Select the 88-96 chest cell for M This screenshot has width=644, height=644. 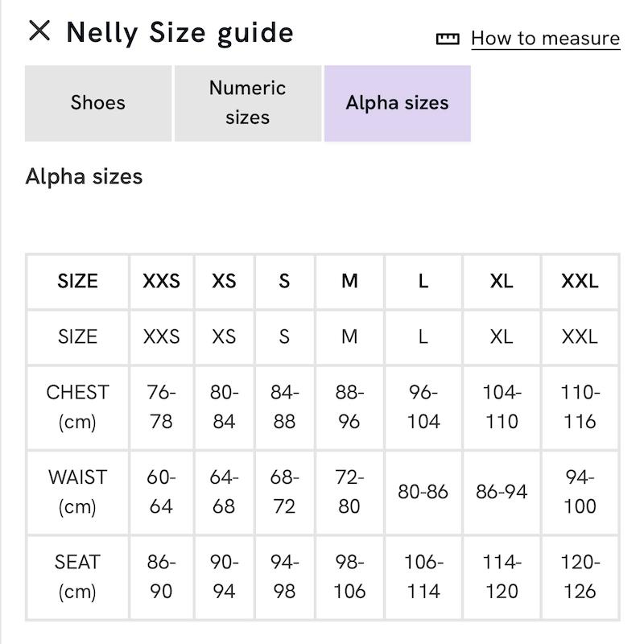click(349, 407)
